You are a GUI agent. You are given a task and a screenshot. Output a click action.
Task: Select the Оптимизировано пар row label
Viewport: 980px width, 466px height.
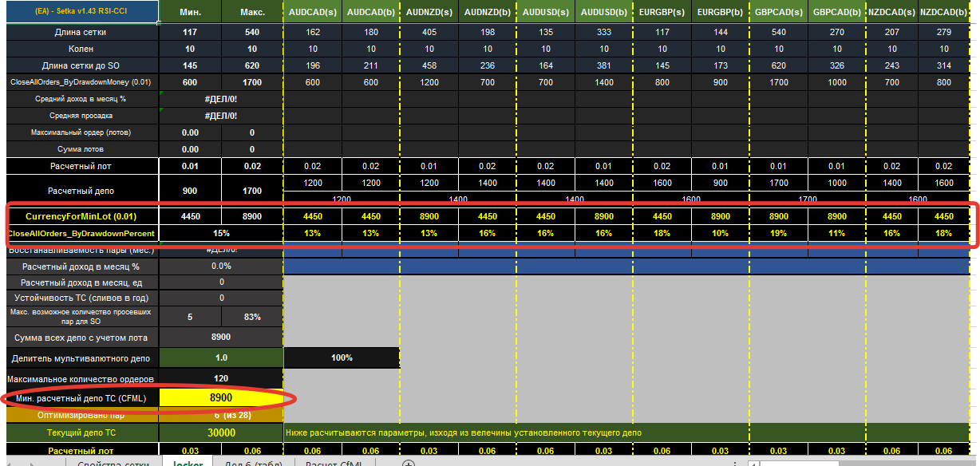[82, 415]
